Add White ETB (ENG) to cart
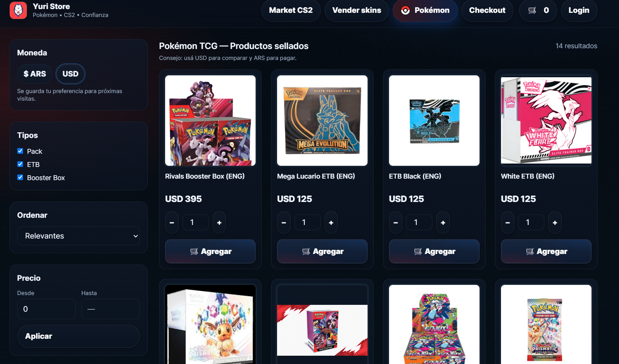The height and width of the screenshot is (364, 619). pos(546,251)
